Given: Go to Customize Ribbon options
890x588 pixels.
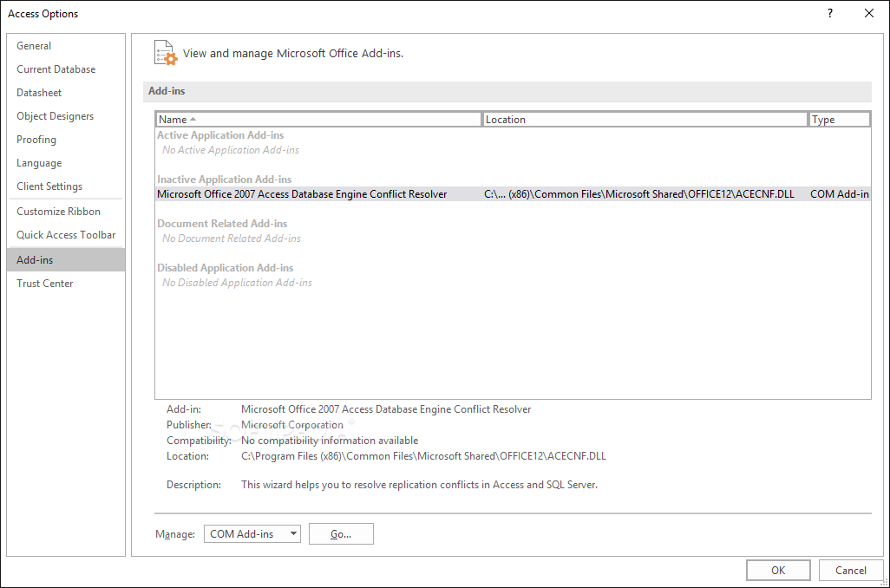Looking at the screenshot, I should 66,211.
